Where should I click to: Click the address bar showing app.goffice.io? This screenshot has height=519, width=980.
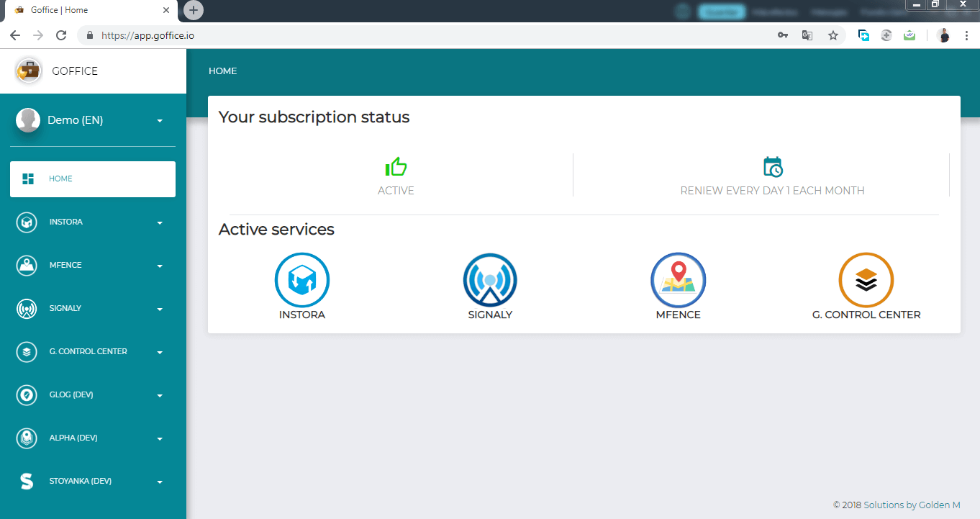pos(432,35)
